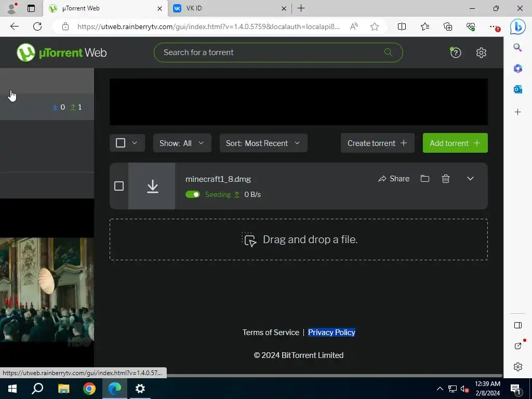Open the notification center icon
Image resolution: width=532 pixels, height=399 pixels.
(516, 389)
